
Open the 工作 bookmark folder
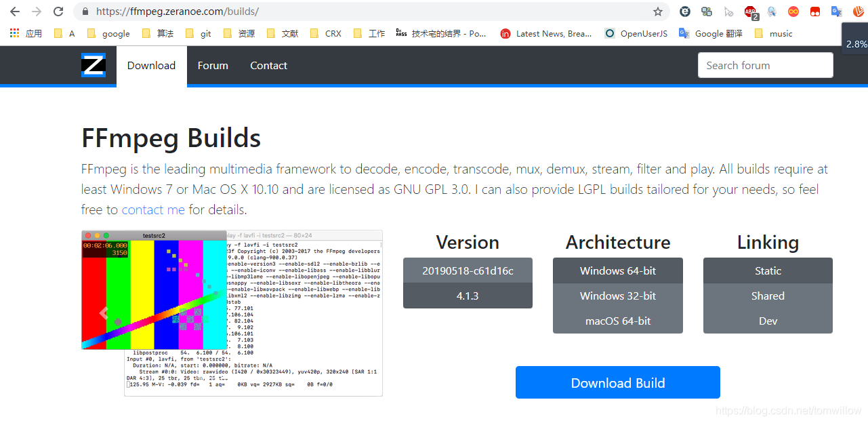tap(369, 33)
